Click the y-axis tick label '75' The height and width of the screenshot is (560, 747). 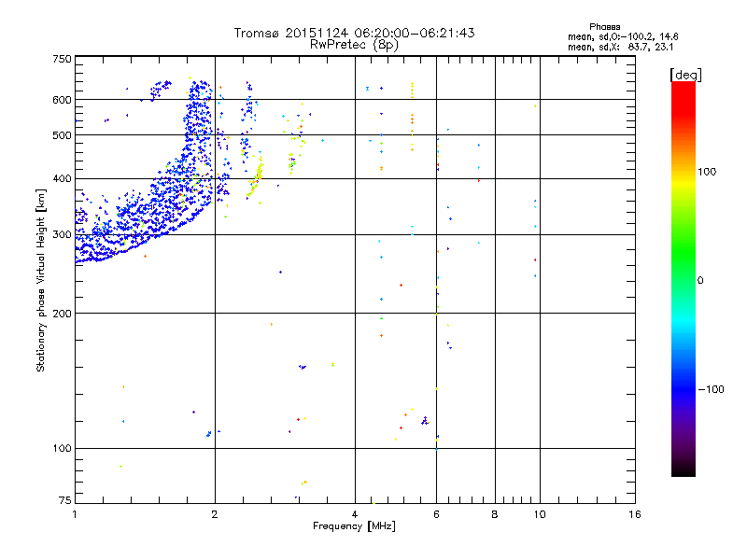[65, 500]
